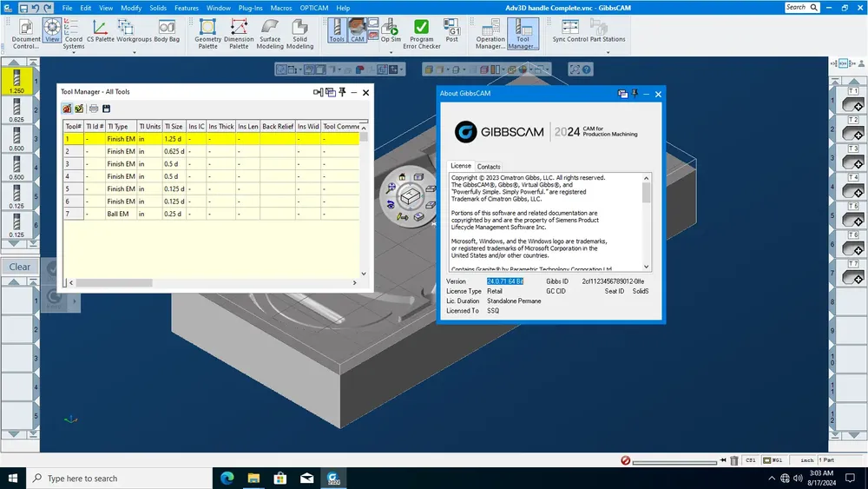This screenshot has width=868, height=489.
Task: Open Part Stations
Action: coord(608,30)
